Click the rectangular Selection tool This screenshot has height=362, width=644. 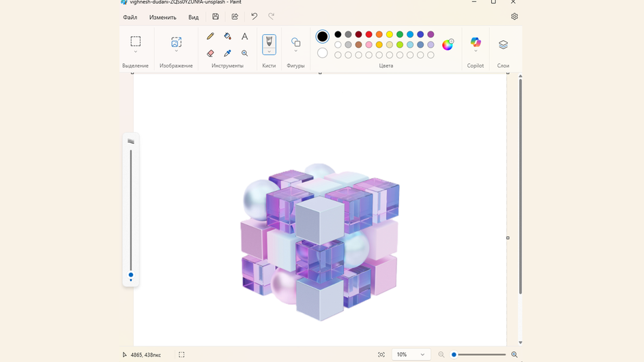(x=136, y=41)
